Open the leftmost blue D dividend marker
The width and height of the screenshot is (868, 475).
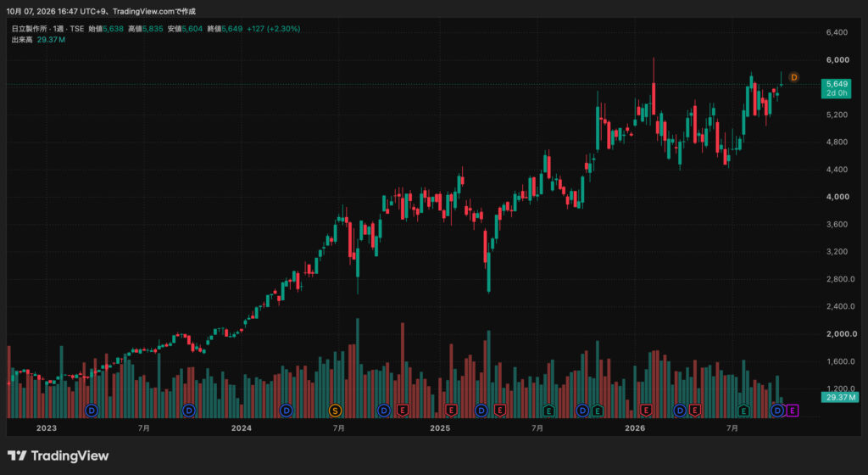tap(92, 411)
